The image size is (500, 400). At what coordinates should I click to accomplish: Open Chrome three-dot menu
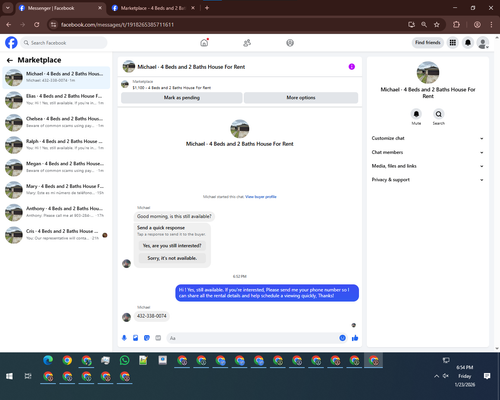coord(491,25)
